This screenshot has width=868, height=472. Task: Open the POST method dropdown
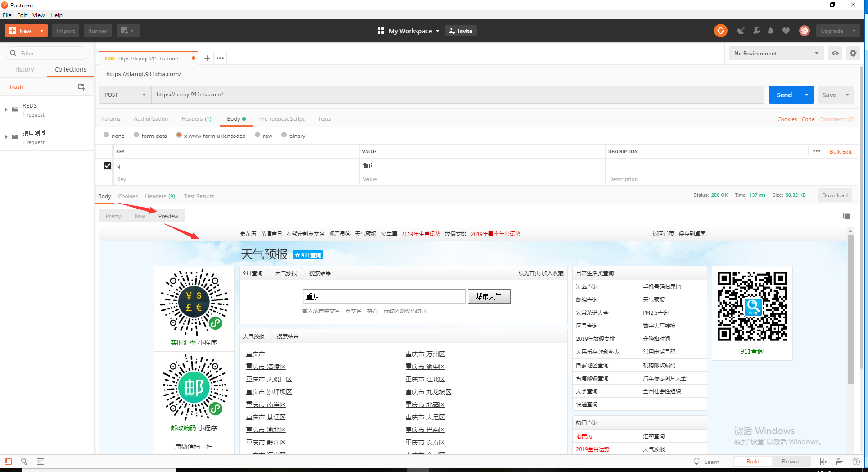click(x=125, y=95)
